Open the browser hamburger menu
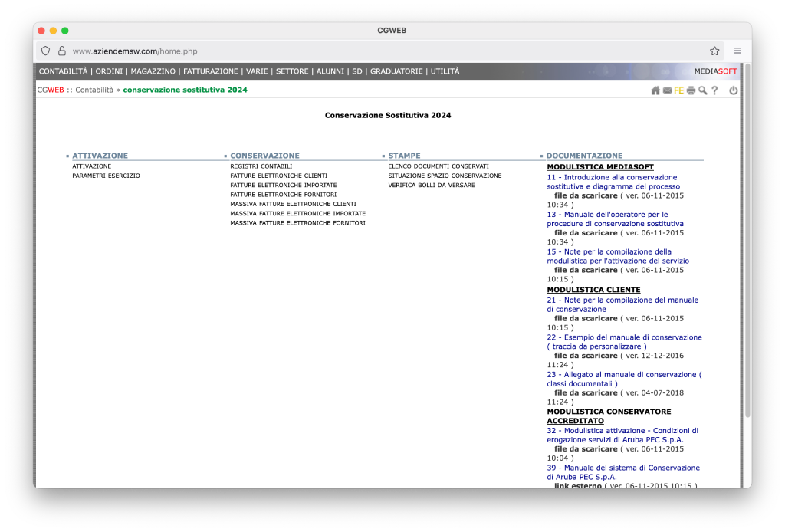785x532 pixels. (x=737, y=51)
